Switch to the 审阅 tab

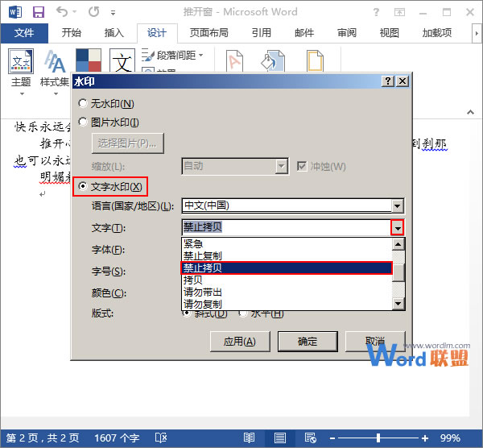pyautogui.click(x=346, y=33)
